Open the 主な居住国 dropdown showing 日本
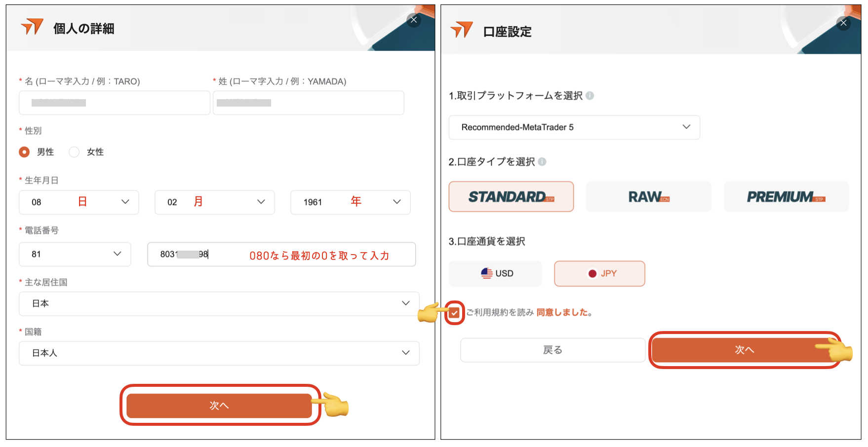Image resolution: width=868 pixels, height=447 pixels. point(219,303)
